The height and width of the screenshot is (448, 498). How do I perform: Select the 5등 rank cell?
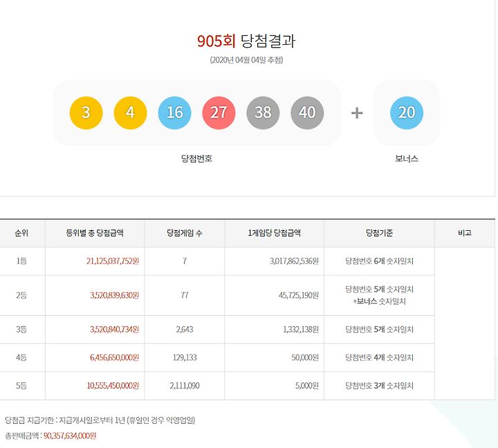coord(21,386)
